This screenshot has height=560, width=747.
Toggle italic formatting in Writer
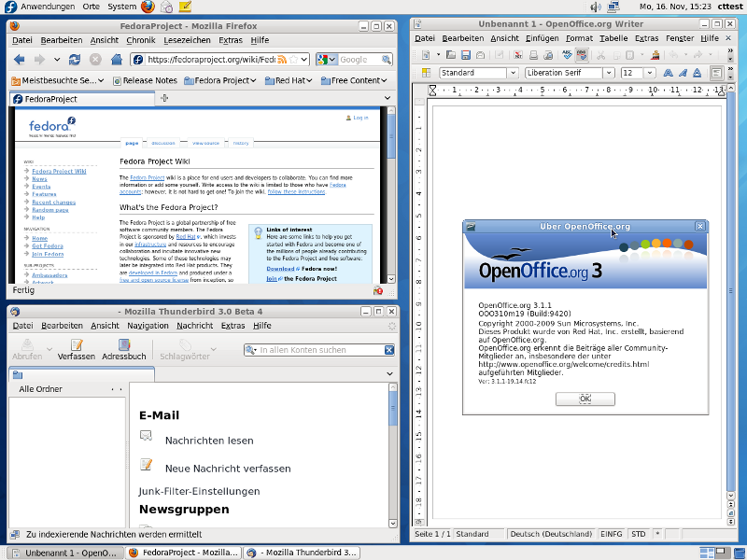click(x=683, y=73)
